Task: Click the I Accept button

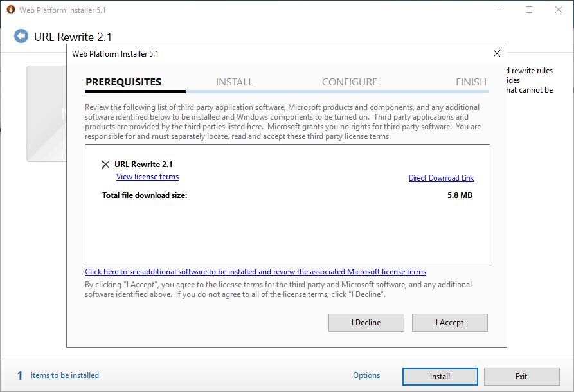Action: click(x=449, y=323)
